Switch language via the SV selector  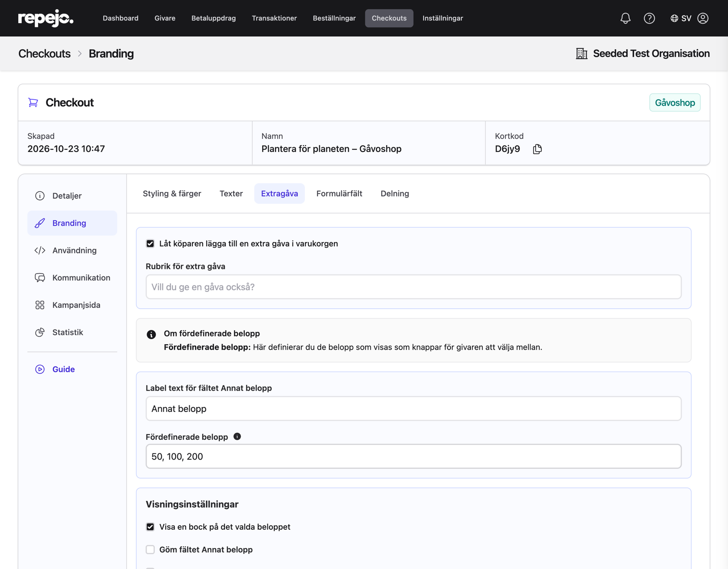[681, 18]
